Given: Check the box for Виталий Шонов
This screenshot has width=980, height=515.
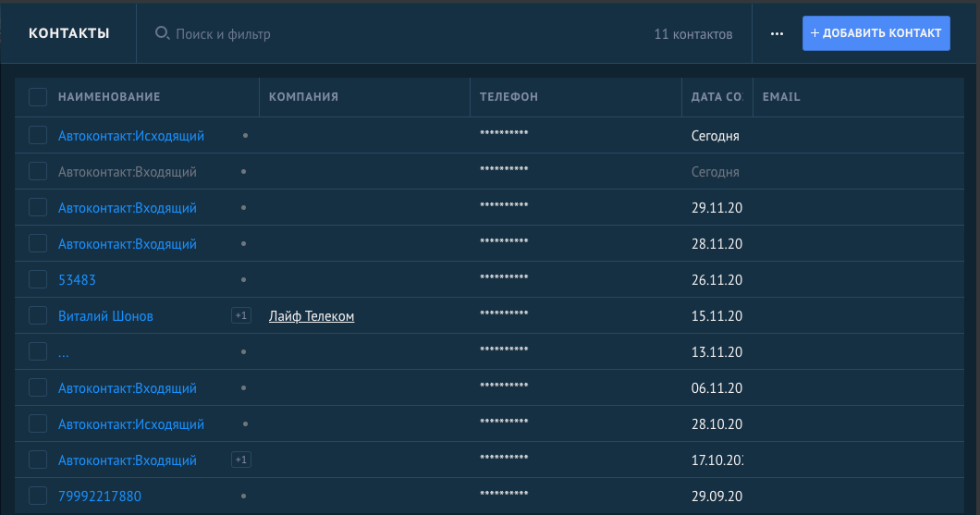Looking at the screenshot, I should [38, 316].
